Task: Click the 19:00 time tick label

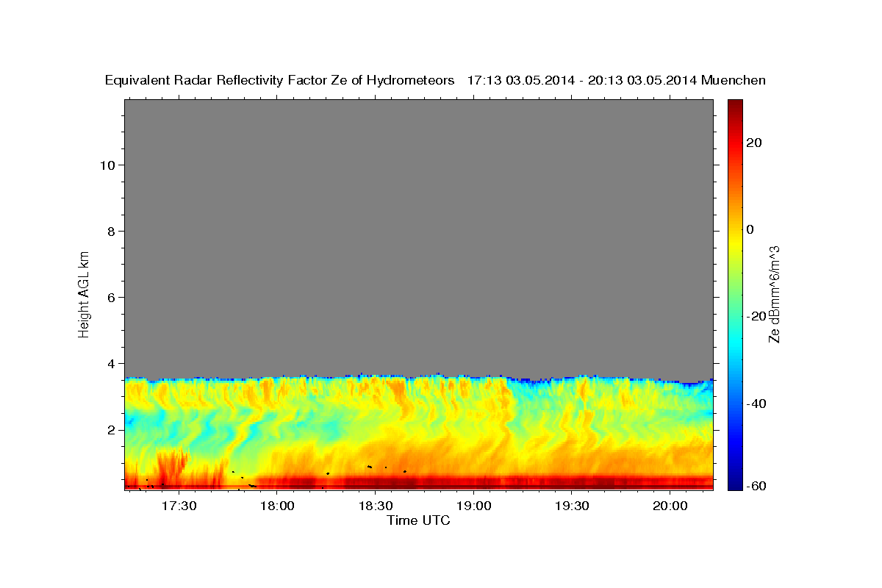Action: click(x=473, y=506)
